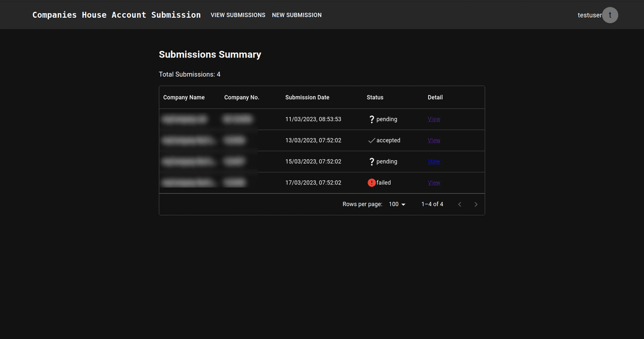Click the Rows per page label
644x339 pixels.
click(362, 204)
